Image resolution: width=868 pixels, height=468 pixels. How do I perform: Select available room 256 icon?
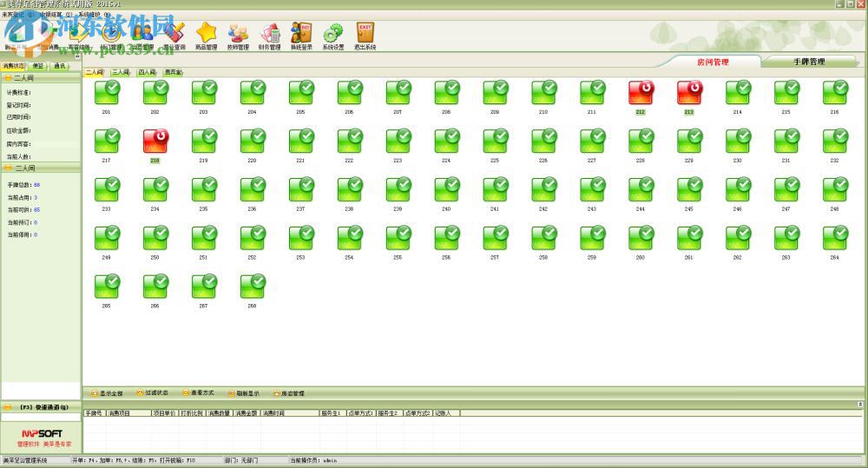(x=447, y=238)
